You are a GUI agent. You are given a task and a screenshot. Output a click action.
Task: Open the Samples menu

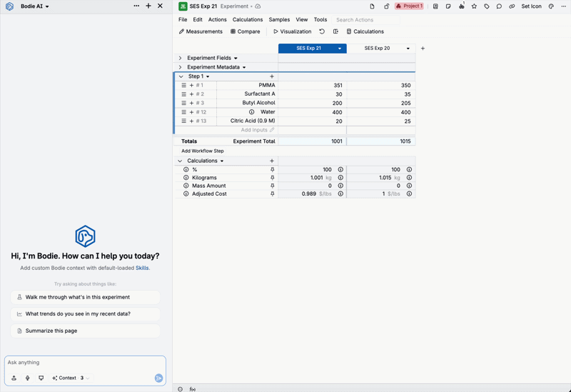point(279,20)
